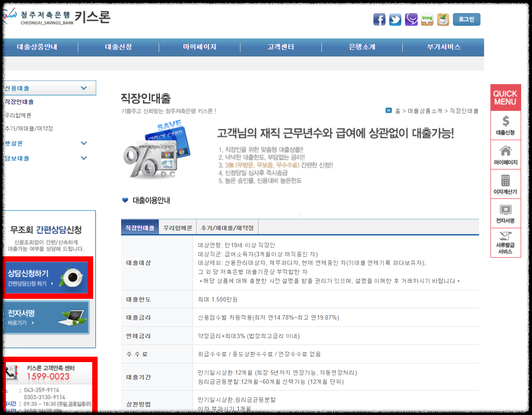Click the 대출한도 row label
This screenshot has height=415, width=532.
(x=138, y=299)
